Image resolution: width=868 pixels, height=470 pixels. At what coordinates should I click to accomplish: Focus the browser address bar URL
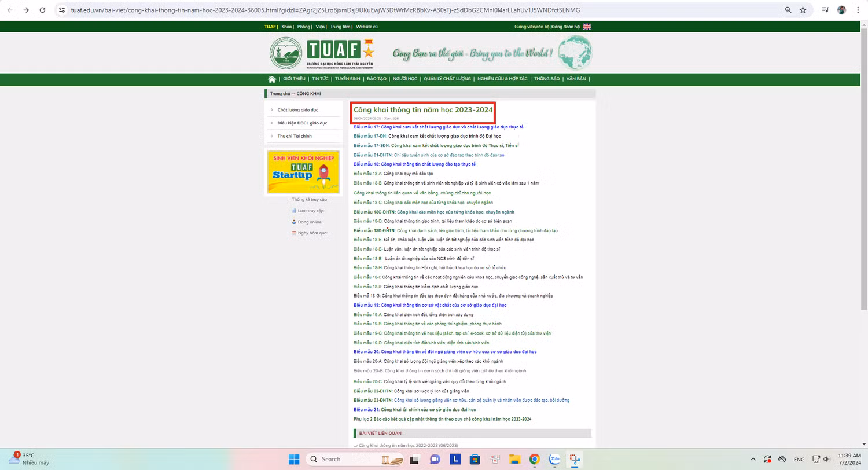[324, 10]
